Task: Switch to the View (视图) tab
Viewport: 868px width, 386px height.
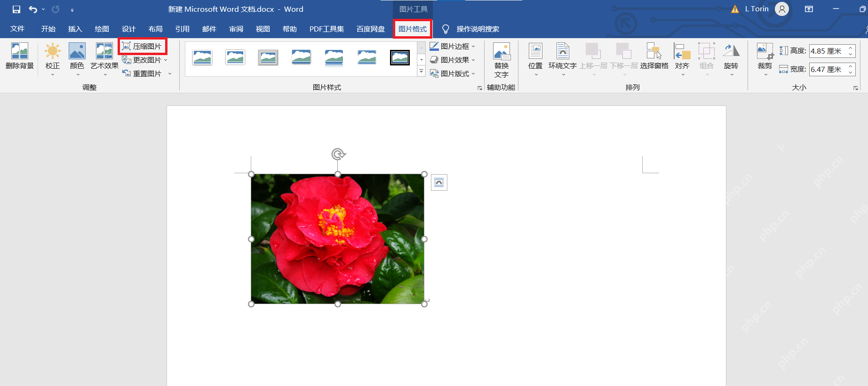Action: coord(263,29)
